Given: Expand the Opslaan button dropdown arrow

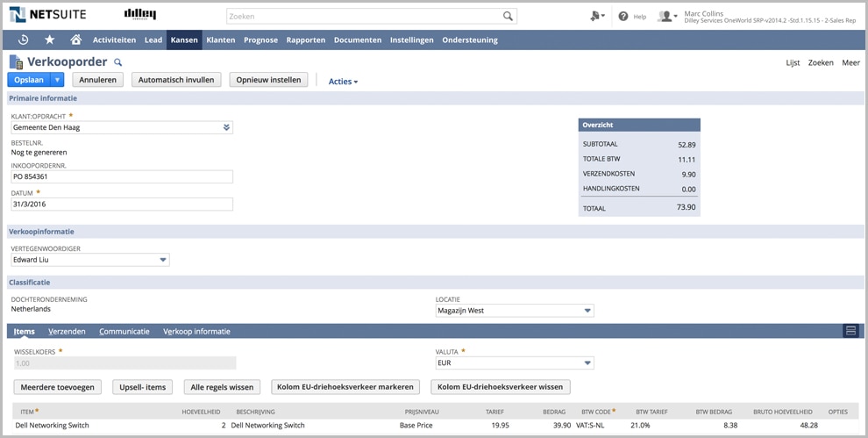Looking at the screenshot, I should click(58, 80).
